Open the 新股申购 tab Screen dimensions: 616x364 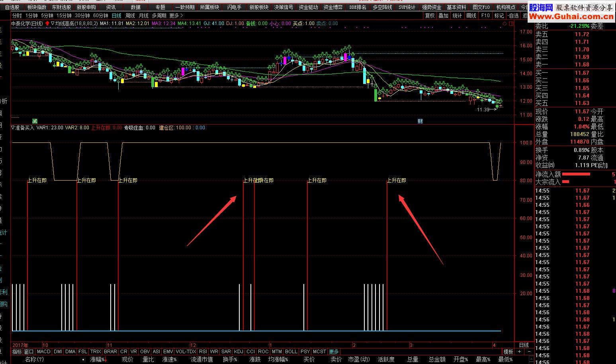[86, 7]
